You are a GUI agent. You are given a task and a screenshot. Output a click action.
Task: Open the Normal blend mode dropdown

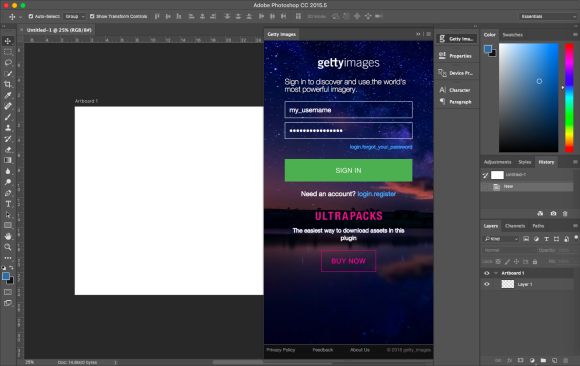pos(509,251)
